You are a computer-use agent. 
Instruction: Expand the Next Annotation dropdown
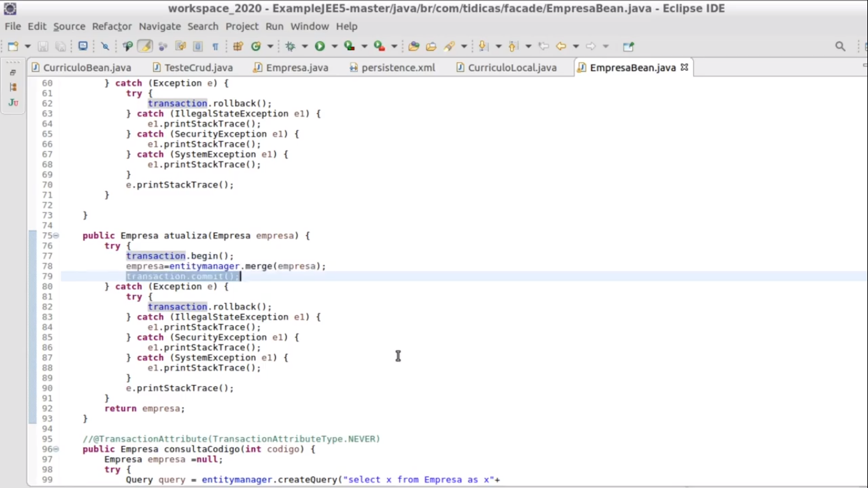point(498,46)
